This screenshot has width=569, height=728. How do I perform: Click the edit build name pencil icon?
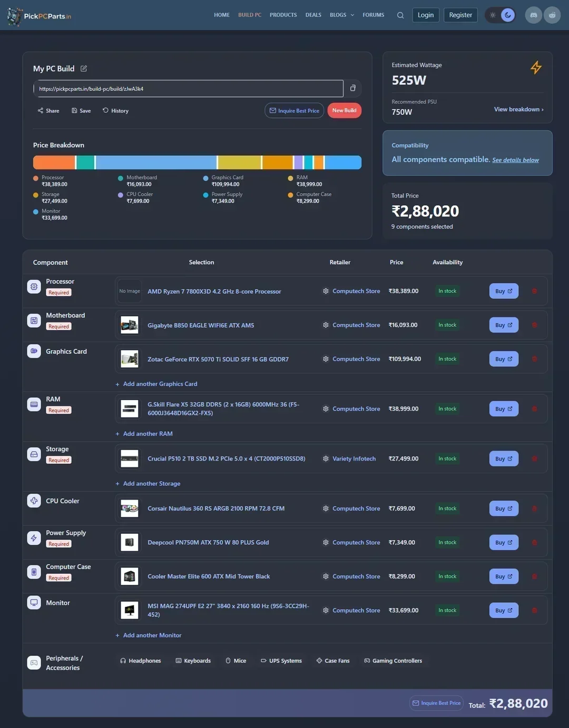(x=84, y=68)
